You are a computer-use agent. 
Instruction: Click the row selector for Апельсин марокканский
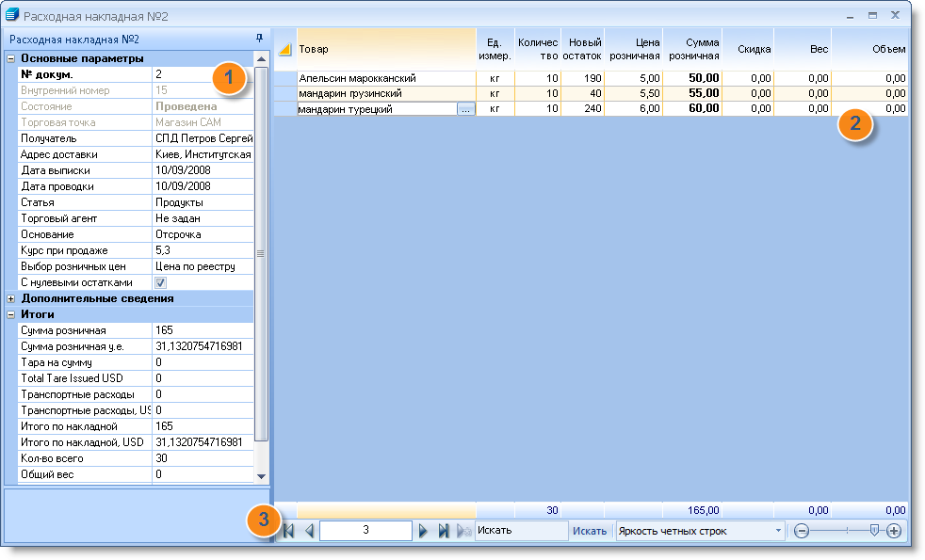[x=285, y=78]
